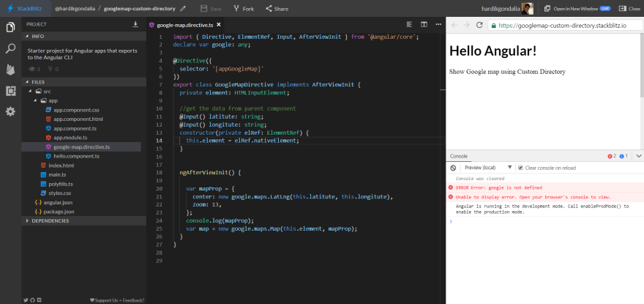Toggle the LIVE badge beside Open in New Window

604,9
